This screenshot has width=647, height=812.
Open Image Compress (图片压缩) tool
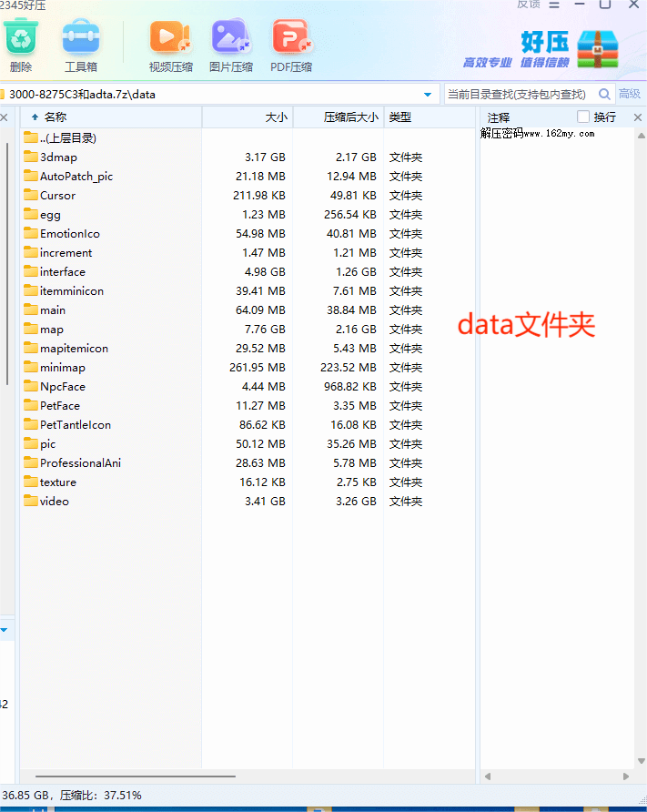(231, 38)
